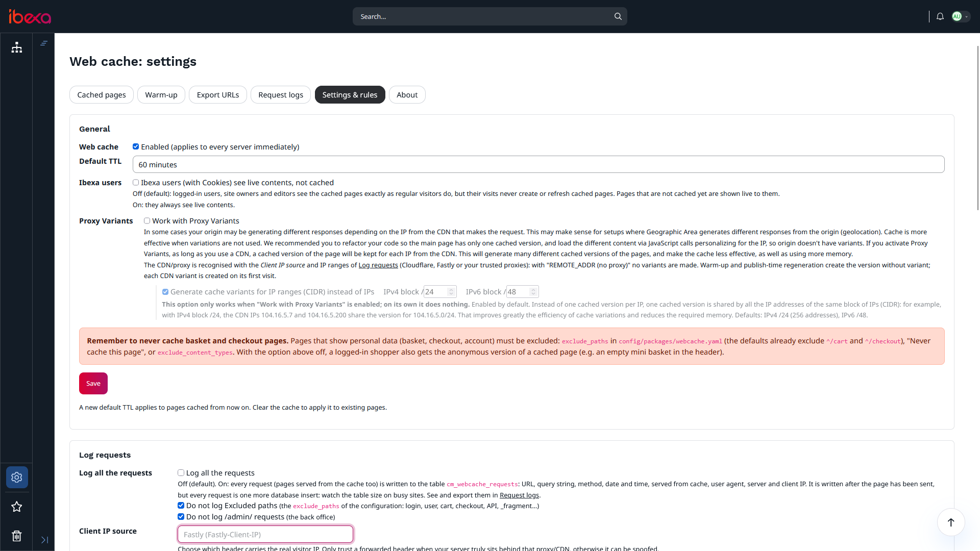Expand the sidebar with arrow icon
The image size is (980, 551).
[x=44, y=540]
